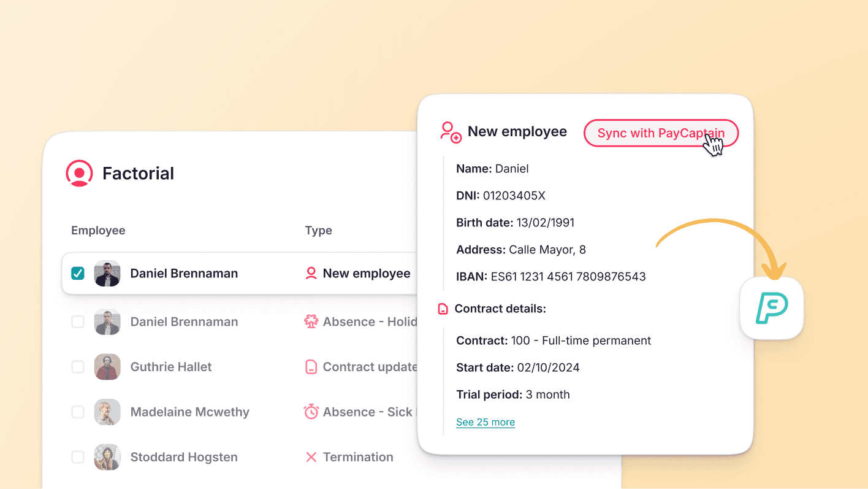Click Daniel Brennaman's profile photo
The image size is (868, 489).
click(107, 273)
